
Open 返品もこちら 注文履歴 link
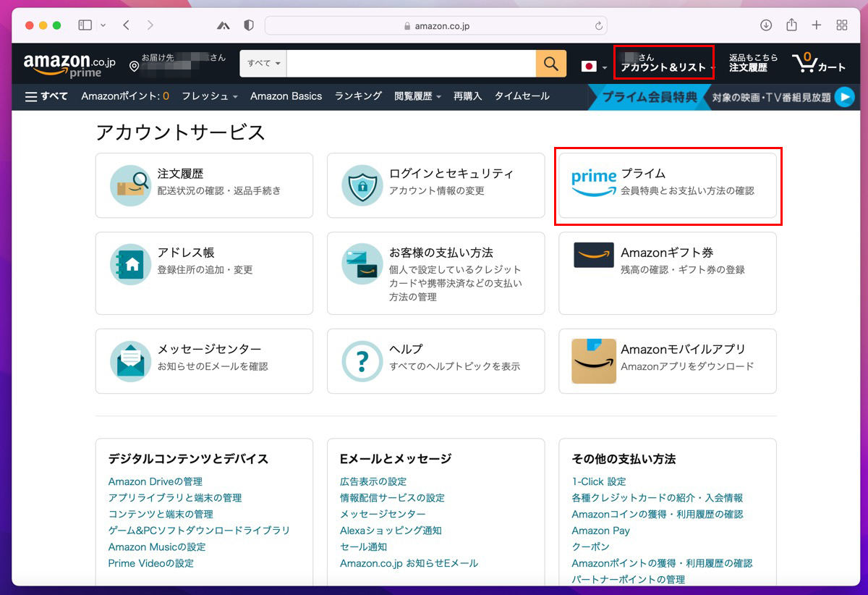click(x=753, y=63)
